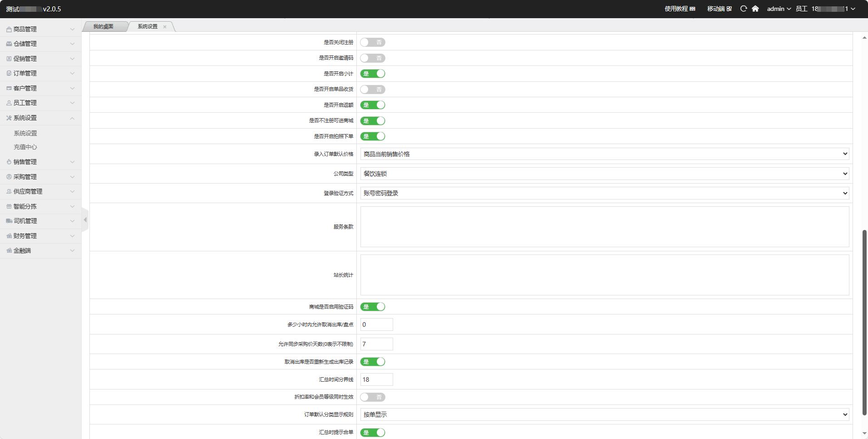Open the 移动端 QR code icon
Image resolution: width=868 pixels, height=439 pixels.
(729, 9)
